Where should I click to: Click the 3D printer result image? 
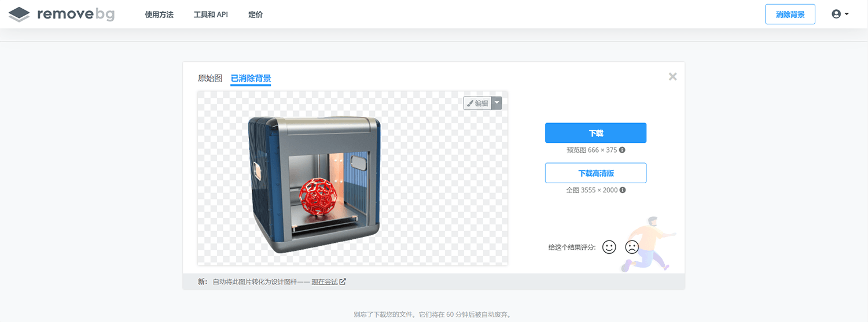tap(315, 184)
